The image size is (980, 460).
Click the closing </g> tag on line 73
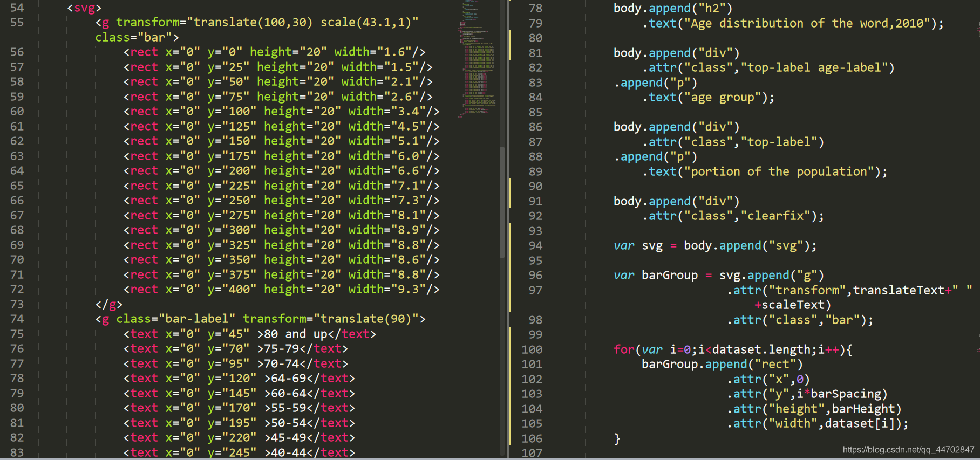[x=109, y=305]
